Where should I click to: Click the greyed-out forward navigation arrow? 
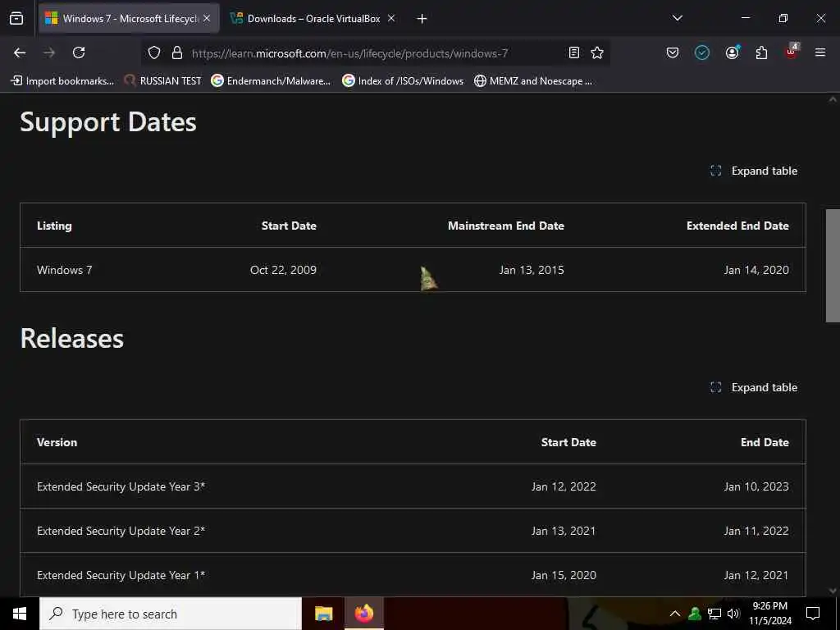[49, 52]
